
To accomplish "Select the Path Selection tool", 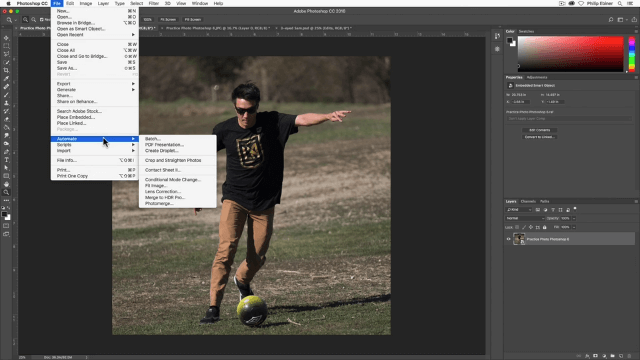I will click(x=6, y=168).
